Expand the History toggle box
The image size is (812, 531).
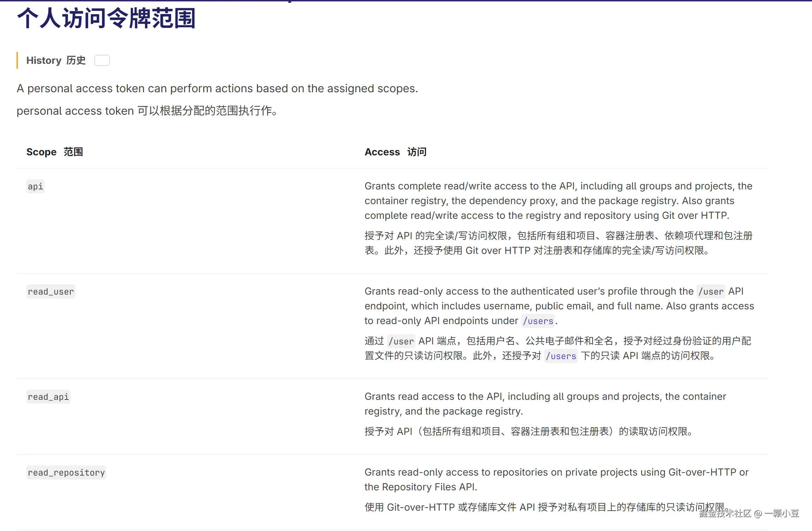tap(102, 60)
